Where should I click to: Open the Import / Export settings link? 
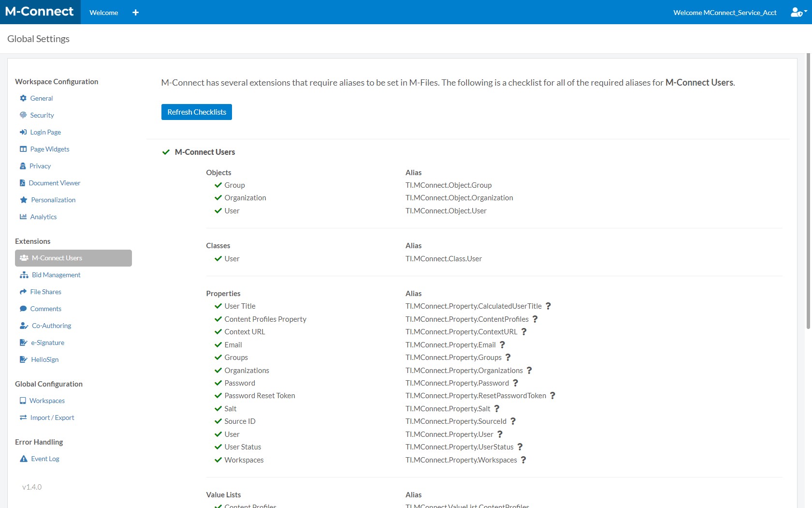pos(52,418)
